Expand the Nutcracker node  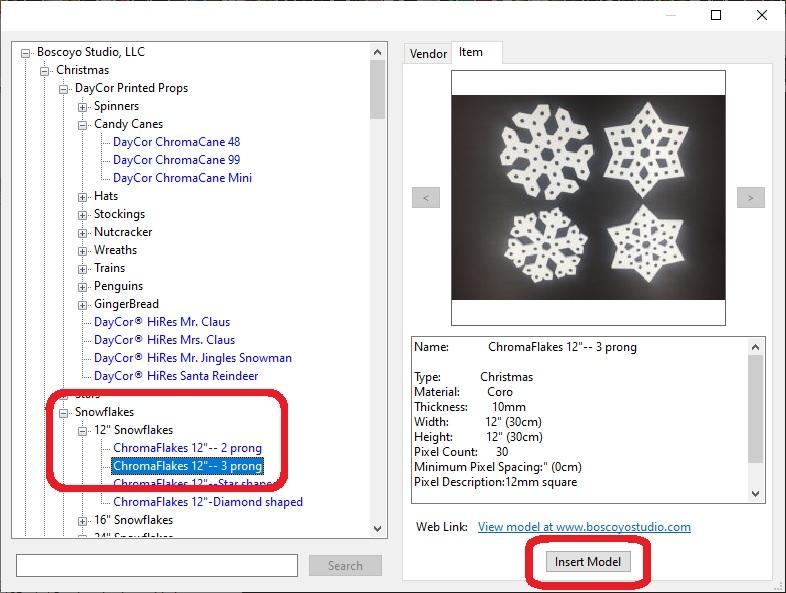point(82,233)
